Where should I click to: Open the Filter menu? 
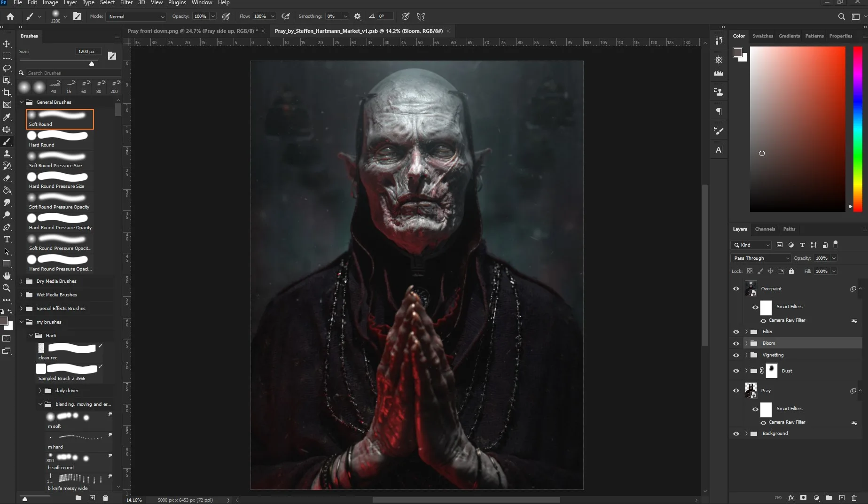[126, 3]
